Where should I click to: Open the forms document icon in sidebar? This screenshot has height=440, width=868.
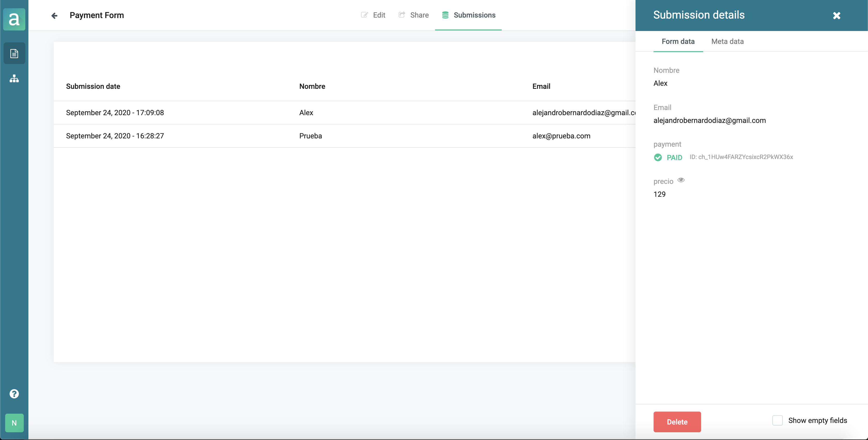point(14,53)
